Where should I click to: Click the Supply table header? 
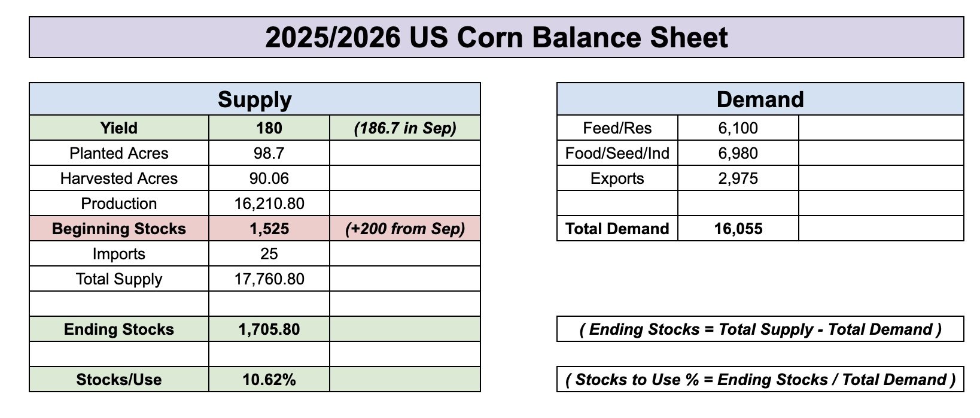pos(255,99)
